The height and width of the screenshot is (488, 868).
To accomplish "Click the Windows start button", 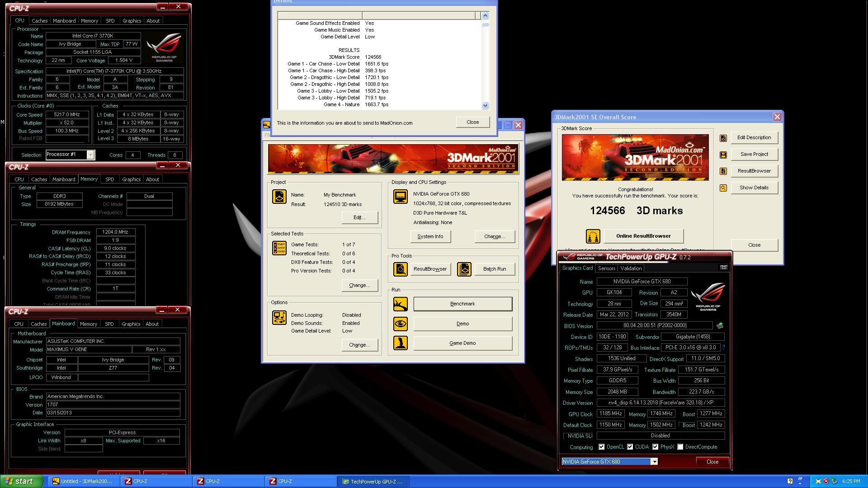I will click(22, 482).
